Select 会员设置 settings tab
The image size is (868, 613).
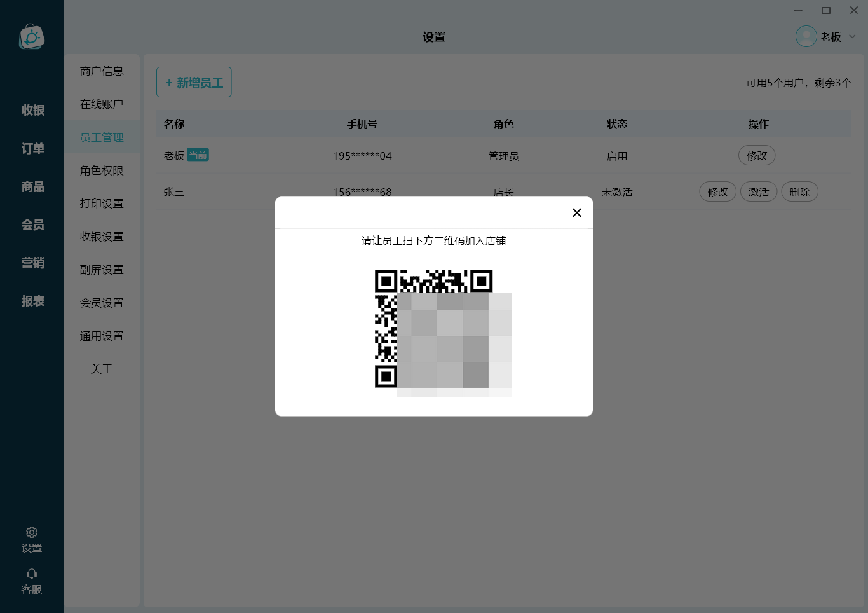(x=102, y=303)
